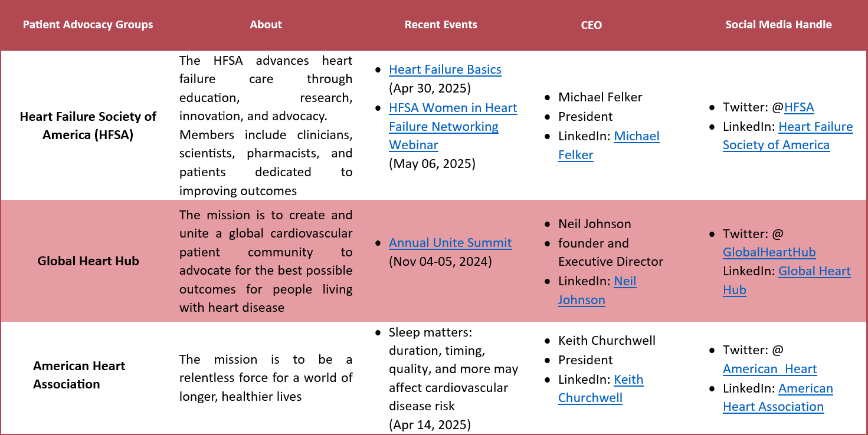
Task: Click the About column header
Action: [x=266, y=25]
